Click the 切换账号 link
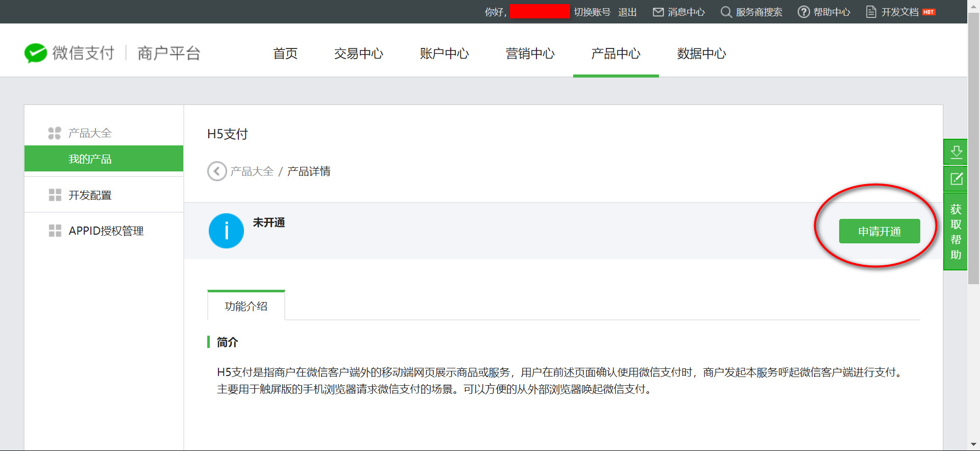980x451 pixels. [592, 12]
